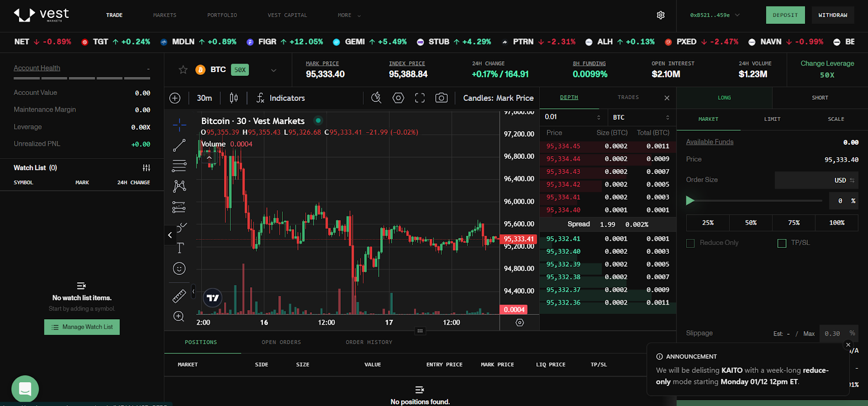Open the OPEN ORDERS tab
The height and width of the screenshot is (406, 868).
pyautogui.click(x=281, y=343)
